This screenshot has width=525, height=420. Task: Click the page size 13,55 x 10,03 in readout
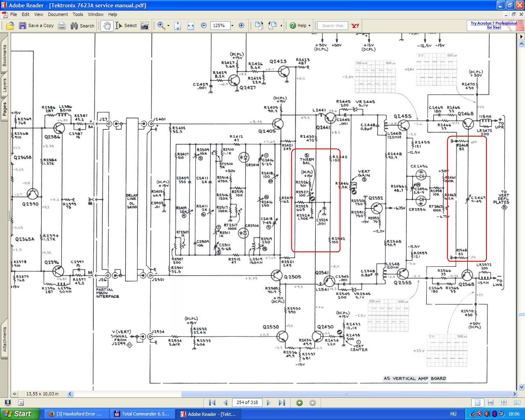43,394
